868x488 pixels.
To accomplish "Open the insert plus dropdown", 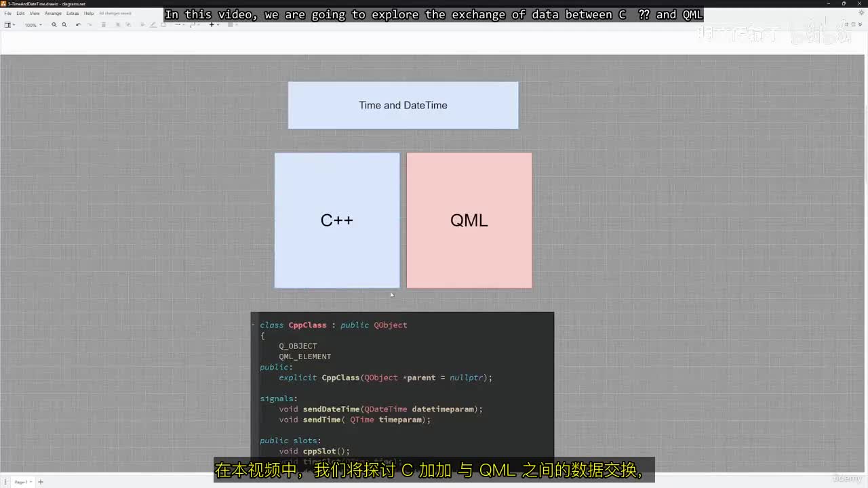I will 213,25.
